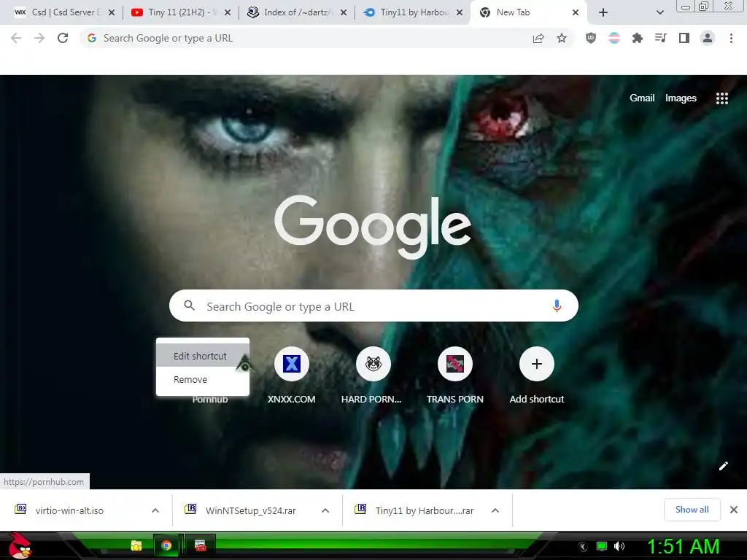This screenshot has width=747, height=560.
Task: Click Show all downloads button
Action: [692, 510]
